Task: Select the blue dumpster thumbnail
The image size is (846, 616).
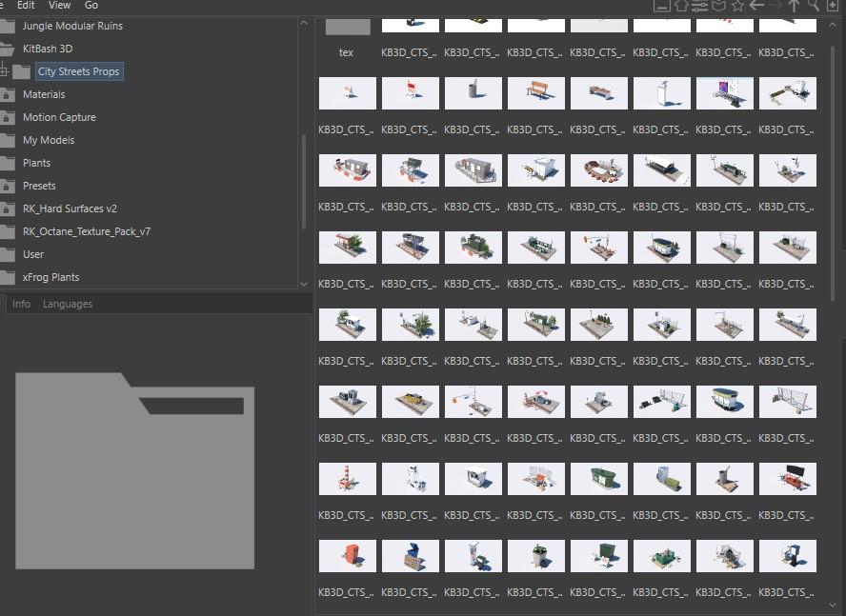Action: [411, 556]
